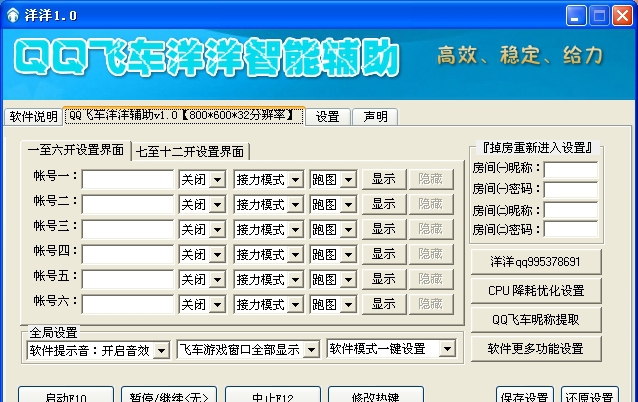This screenshot has width=638, height=402.
Task: Open the 跑图 dropdown for 帐号四
Action: click(x=333, y=254)
